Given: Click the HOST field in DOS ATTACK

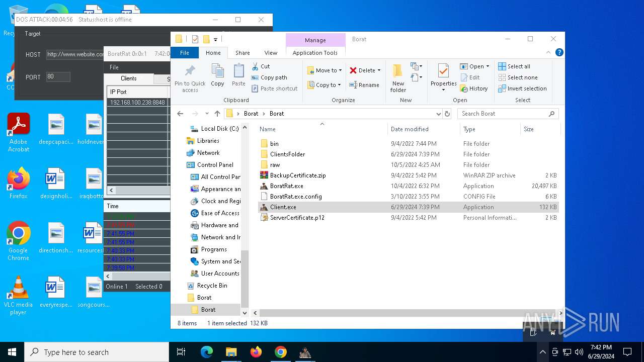Looking at the screenshot, I should (75, 54).
